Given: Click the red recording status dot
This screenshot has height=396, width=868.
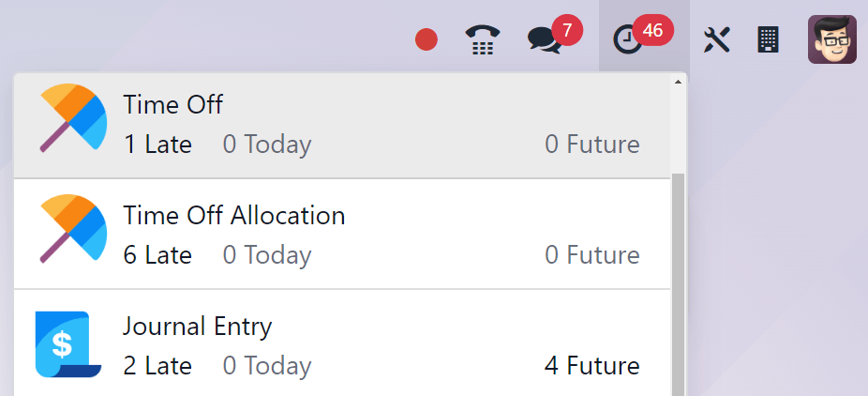Looking at the screenshot, I should (x=427, y=39).
